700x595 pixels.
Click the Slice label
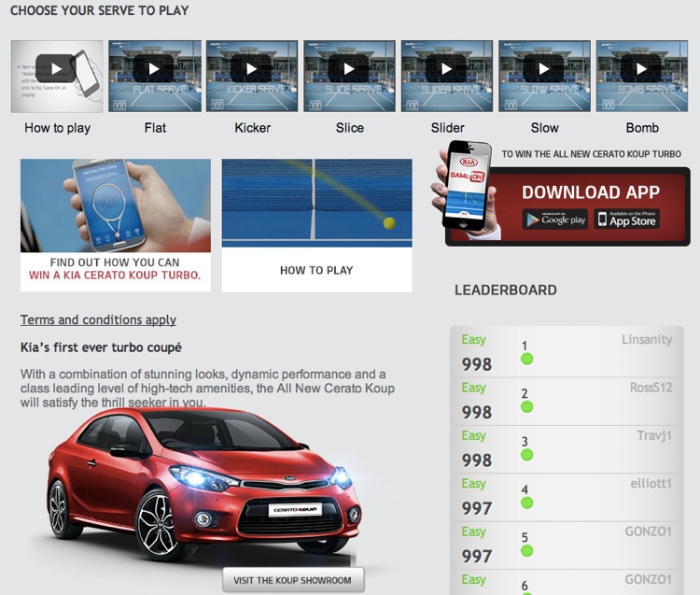pyautogui.click(x=350, y=128)
